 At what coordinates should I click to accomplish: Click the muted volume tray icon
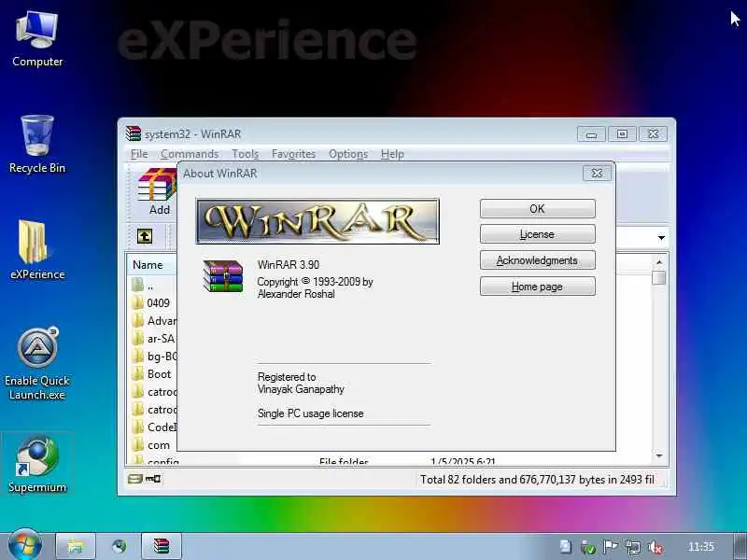tap(656, 548)
